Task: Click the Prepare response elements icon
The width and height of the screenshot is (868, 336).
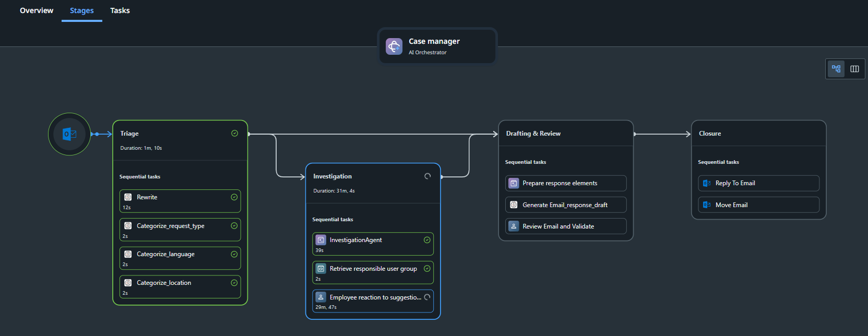Action: click(x=514, y=183)
